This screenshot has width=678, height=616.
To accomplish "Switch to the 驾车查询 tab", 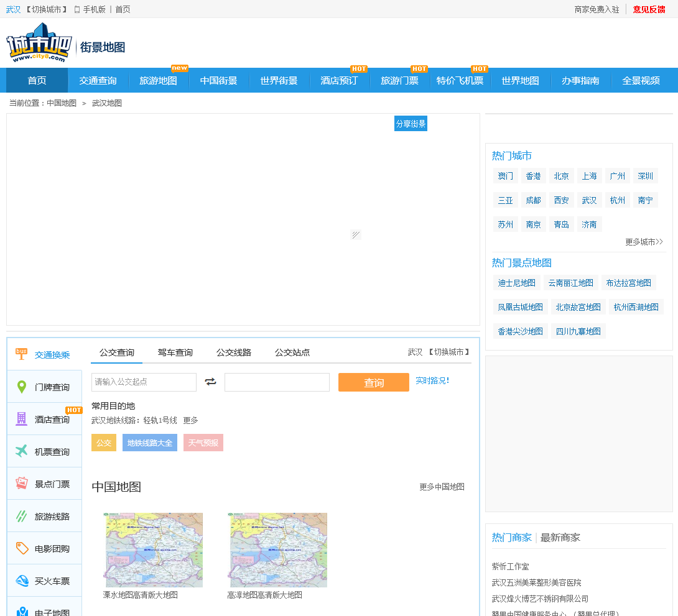I will (x=175, y=352).
